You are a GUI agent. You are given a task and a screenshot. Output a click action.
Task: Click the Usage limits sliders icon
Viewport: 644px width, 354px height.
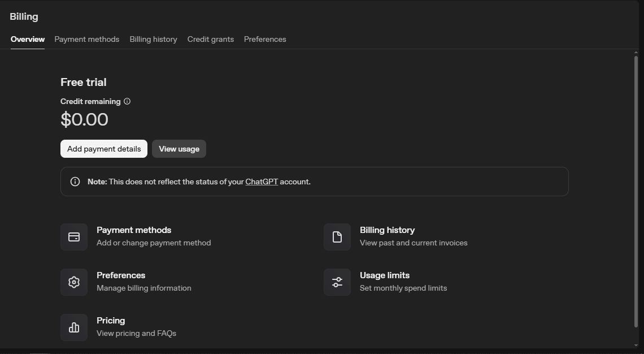click(x=337, y=282)
